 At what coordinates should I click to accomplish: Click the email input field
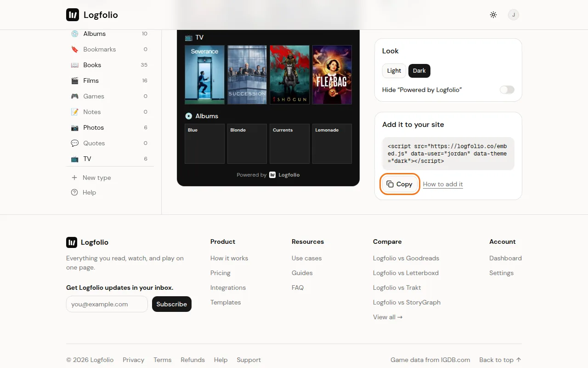107,304
